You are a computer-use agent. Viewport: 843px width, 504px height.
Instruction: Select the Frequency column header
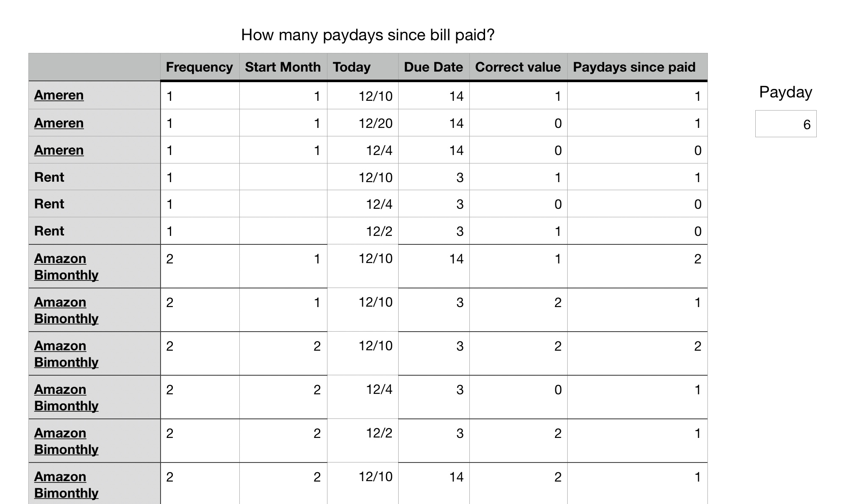[199, 67]
